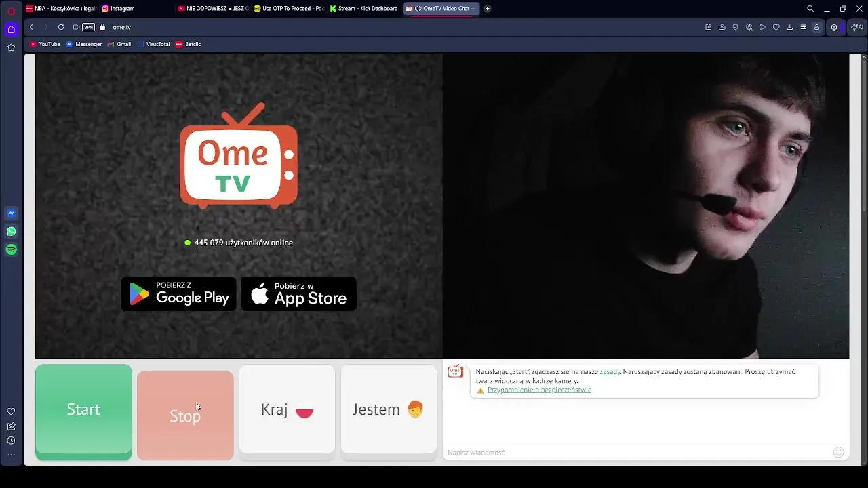Open the VirusTotal bookmark
This screenshot has width=868, height=488.
coord(153,44)
